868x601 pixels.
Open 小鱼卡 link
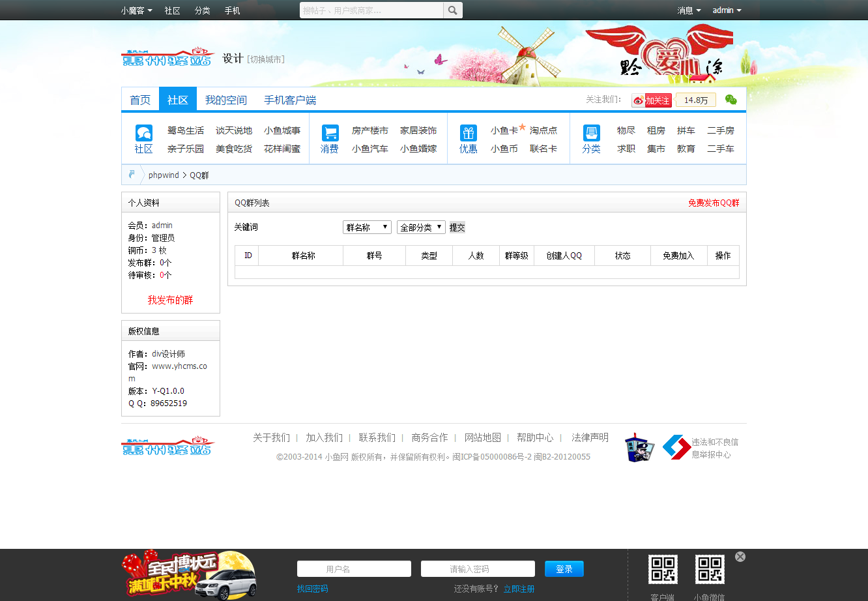point(504,130)
